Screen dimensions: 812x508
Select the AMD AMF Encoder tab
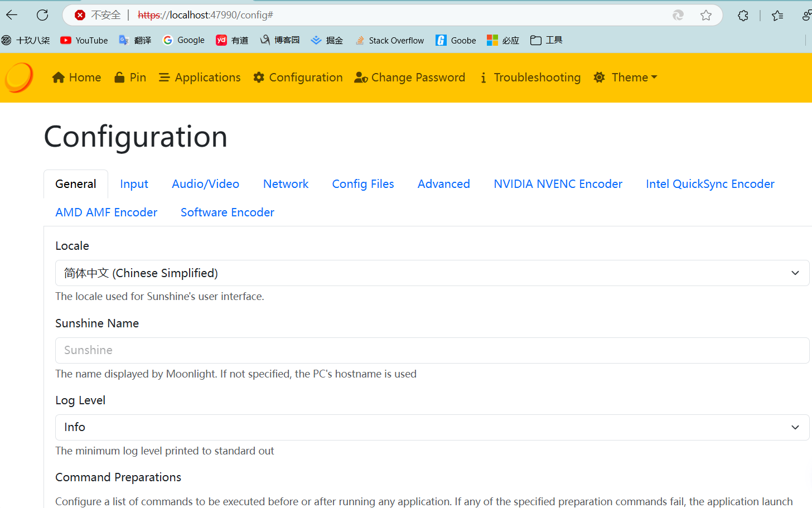107,212
